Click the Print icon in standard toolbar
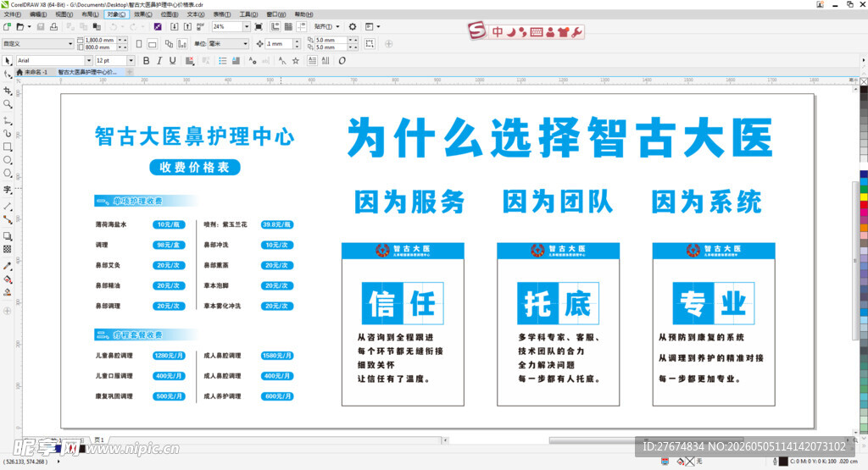Viewport: 868px width, 470px height. [53, 26]
